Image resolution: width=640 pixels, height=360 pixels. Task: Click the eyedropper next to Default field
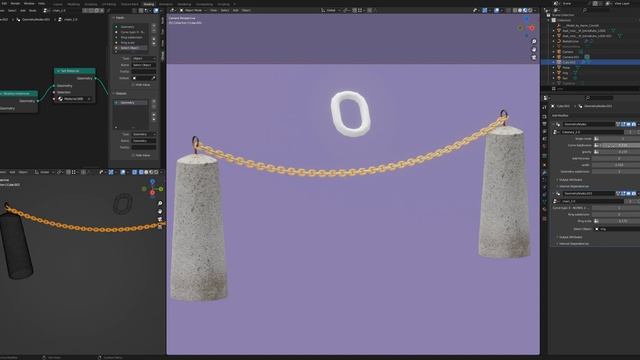(x=154, y=78)
